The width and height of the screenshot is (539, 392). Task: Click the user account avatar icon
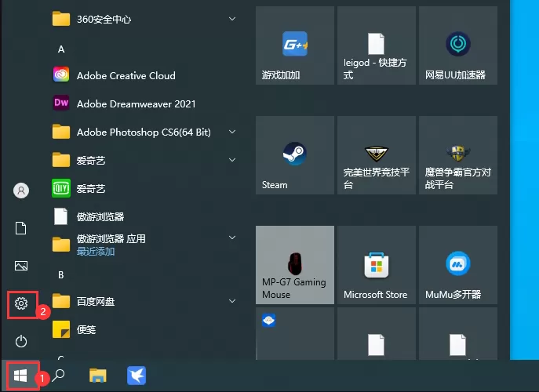21,191
